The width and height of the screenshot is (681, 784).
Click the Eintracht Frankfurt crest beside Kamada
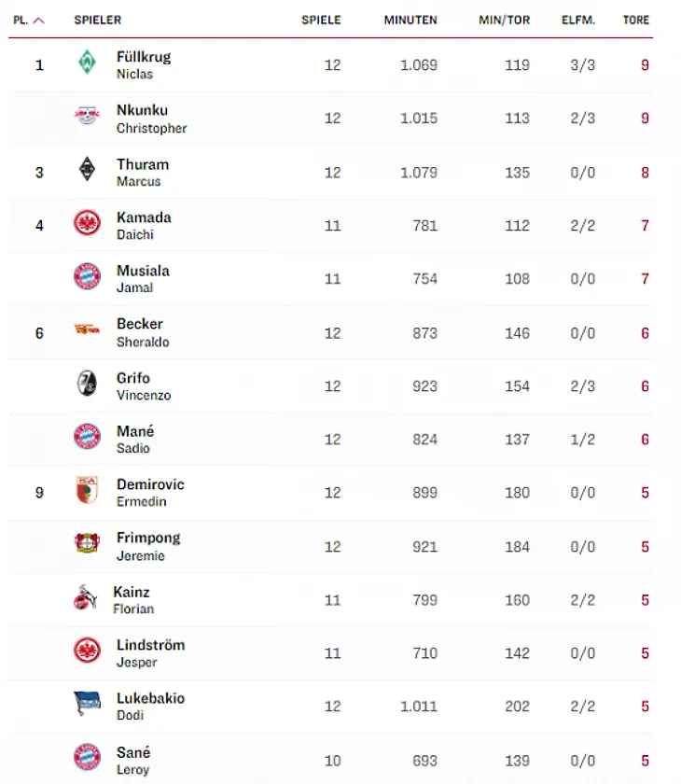coord(87,222)
